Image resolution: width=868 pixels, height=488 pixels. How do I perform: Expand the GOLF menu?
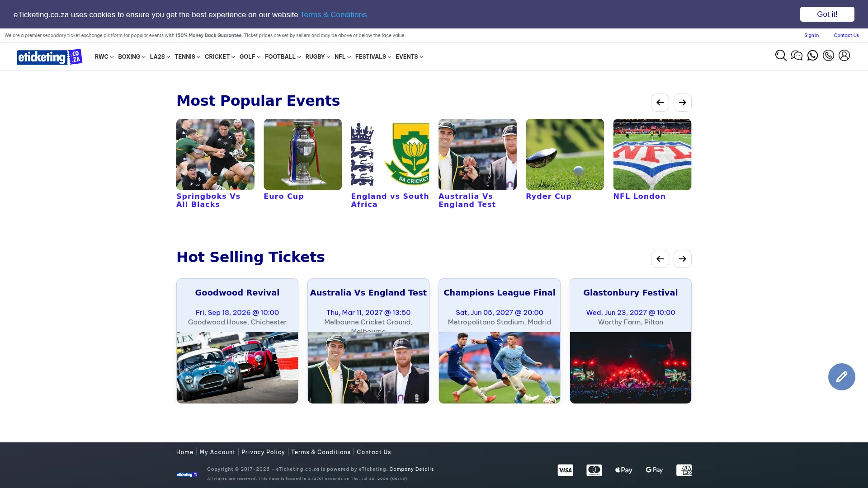[x=250, y=57]
